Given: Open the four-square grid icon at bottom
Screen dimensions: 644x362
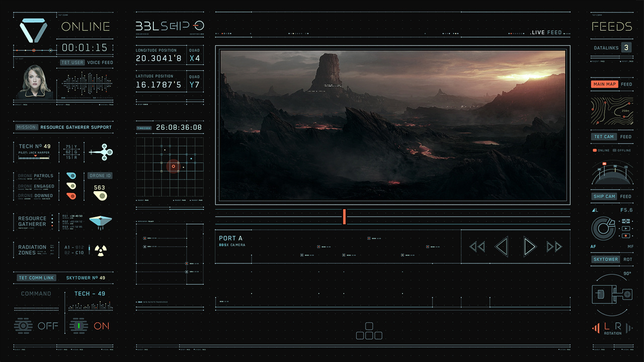Looking at the screenshot, I should click(369, 331).
